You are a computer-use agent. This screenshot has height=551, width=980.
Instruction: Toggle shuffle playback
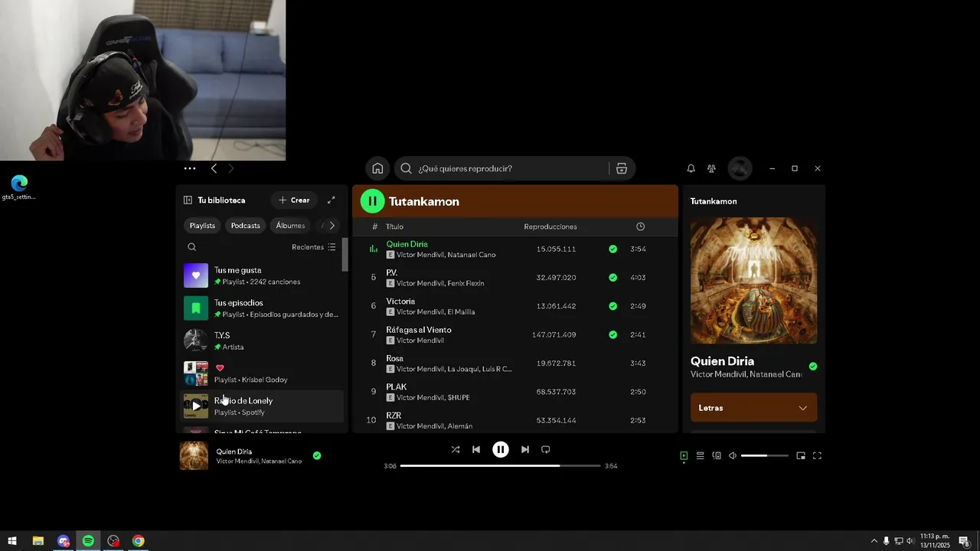coord(456,450)
